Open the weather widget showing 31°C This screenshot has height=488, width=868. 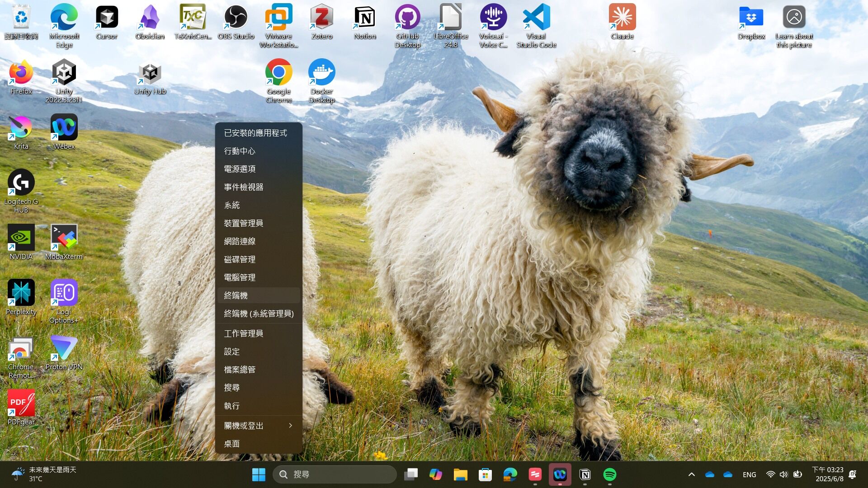coord(44,474)
